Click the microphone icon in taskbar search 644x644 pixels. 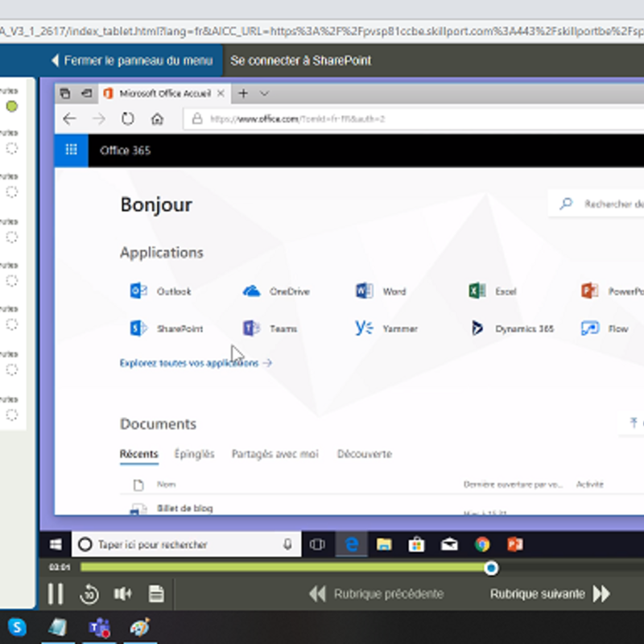point(288,545)
